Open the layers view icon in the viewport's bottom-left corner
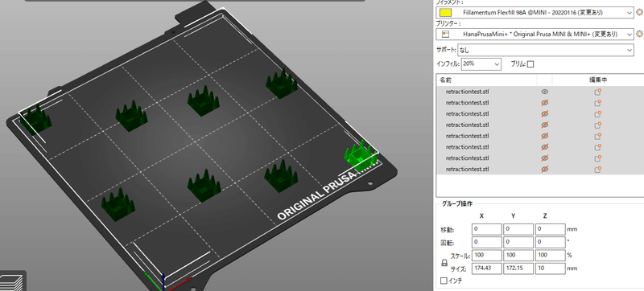Screen dimensions: 644x291 click(x=13, y=282)
